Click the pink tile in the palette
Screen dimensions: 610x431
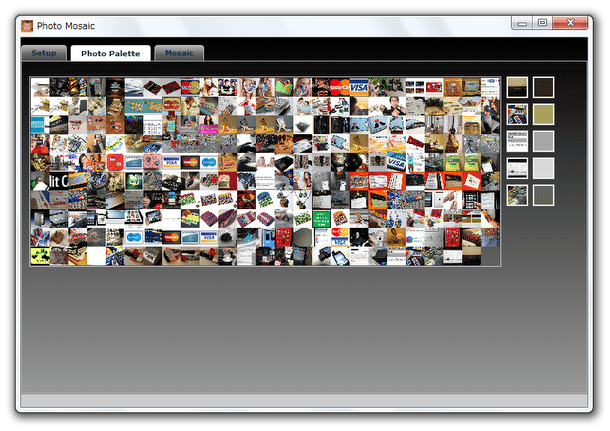tap(152, 162)
